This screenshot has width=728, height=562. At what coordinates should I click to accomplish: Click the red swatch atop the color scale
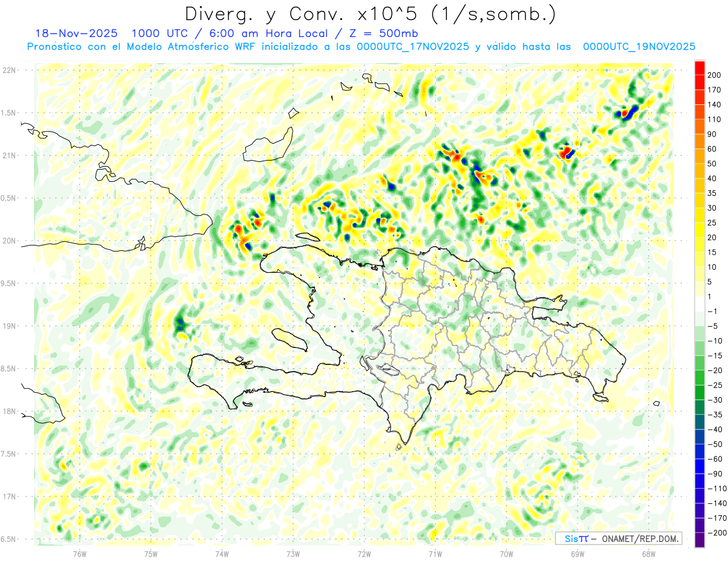[x=699, y=68]
